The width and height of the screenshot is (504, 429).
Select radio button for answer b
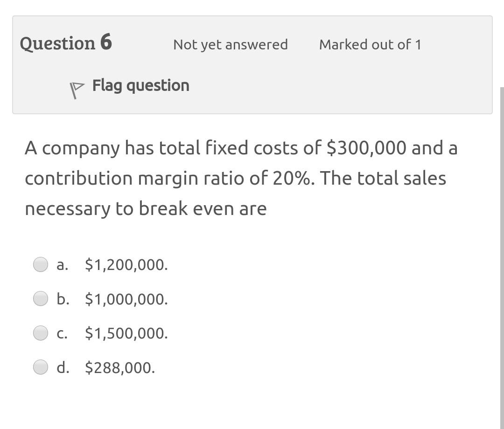click(x=41, y=298)
